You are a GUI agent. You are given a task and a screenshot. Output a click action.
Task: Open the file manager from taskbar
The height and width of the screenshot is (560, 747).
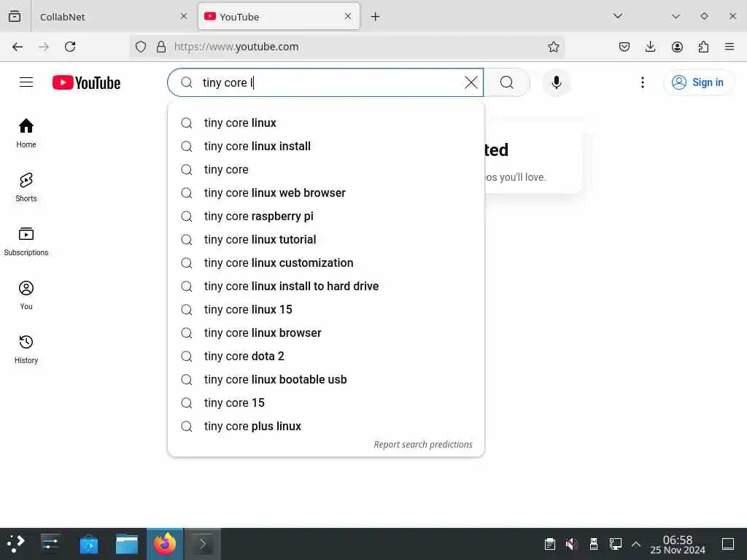click(127, 544)
